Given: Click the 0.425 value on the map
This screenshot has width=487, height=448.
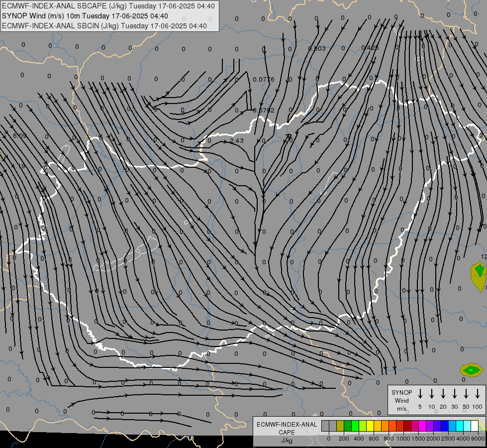Looking at the screenshot, I should (x=370, y=48).
